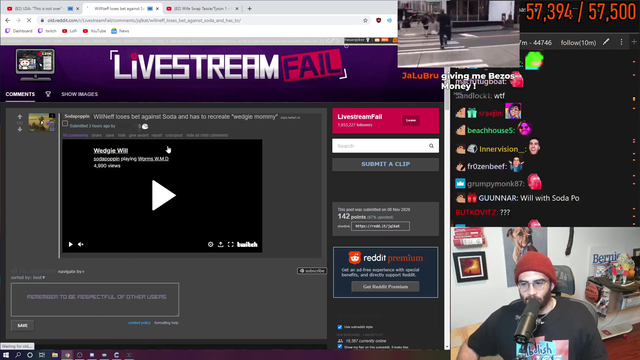640x360 pixels.
Task: Click the Leave subreddit button
Action: (x=411, y=120)
